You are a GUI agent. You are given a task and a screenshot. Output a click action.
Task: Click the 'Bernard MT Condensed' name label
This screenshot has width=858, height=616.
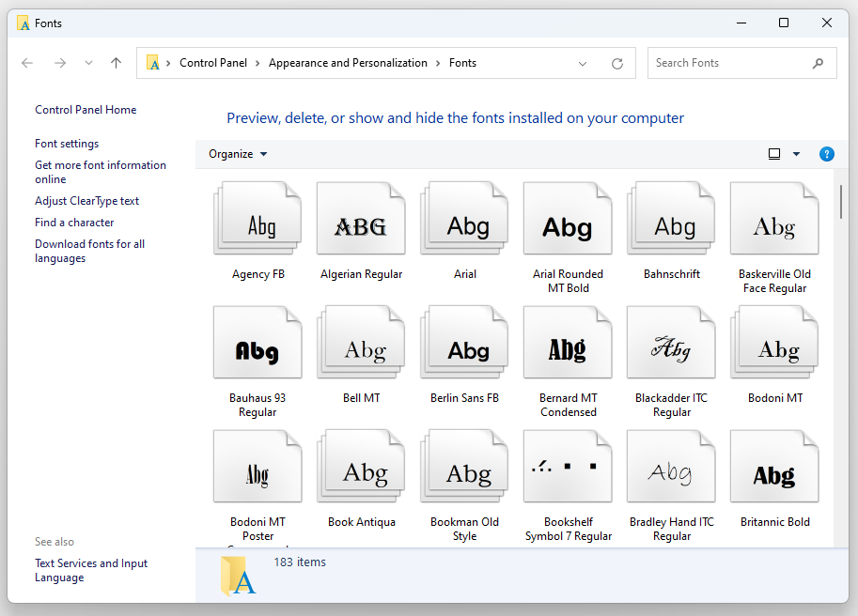coord(568,405)
